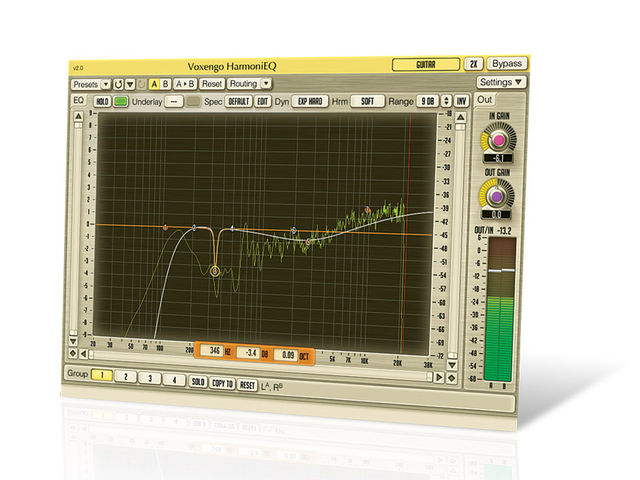Click the left vertical gain scrollbar
The width and height of the screenshot is (640, 480).
pyautogui.click(x=76, y=229)
